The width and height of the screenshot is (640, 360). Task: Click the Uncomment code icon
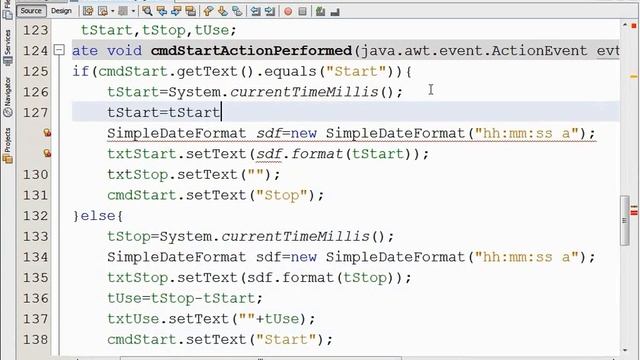[x=335, y=12]
